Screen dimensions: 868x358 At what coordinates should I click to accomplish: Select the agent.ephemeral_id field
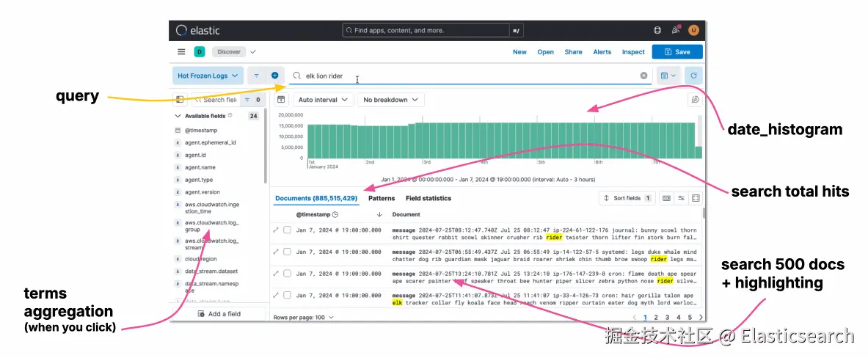211,143
